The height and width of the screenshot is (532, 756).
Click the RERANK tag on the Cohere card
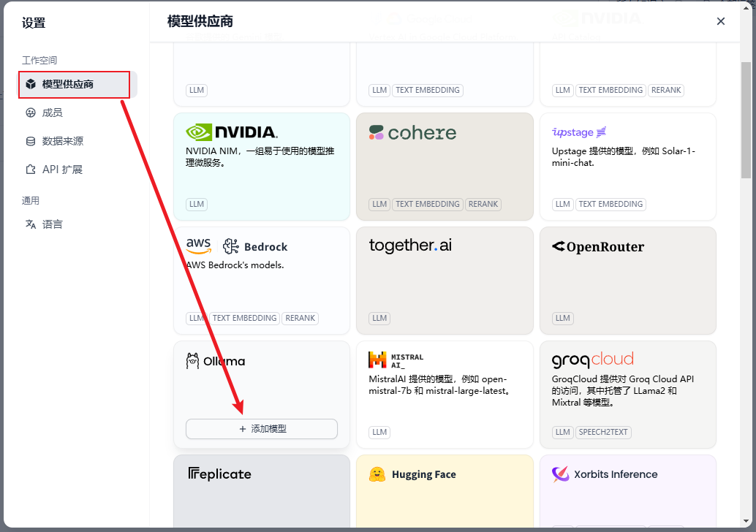[483, 205]
